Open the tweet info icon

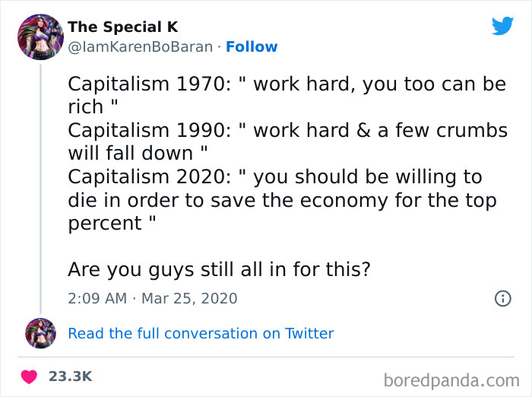coord(502,299)
